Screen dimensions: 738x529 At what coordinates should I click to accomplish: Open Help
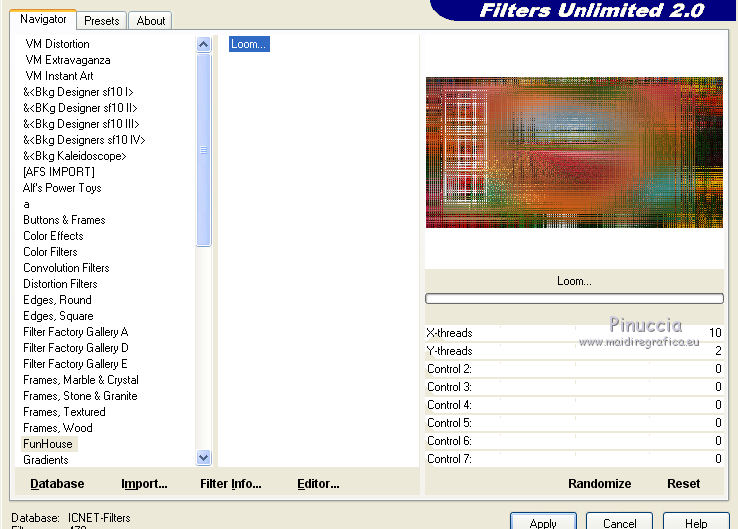(x=696, y=522)
